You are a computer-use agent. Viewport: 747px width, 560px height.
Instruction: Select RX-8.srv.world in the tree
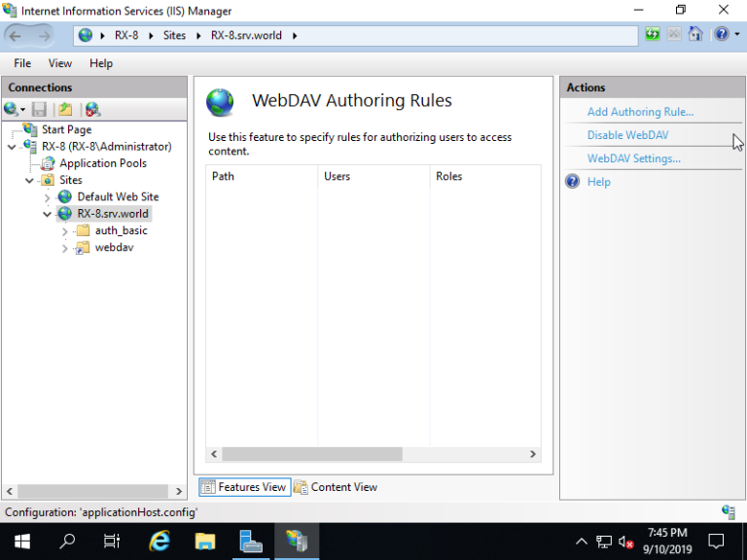pos(113,213)
